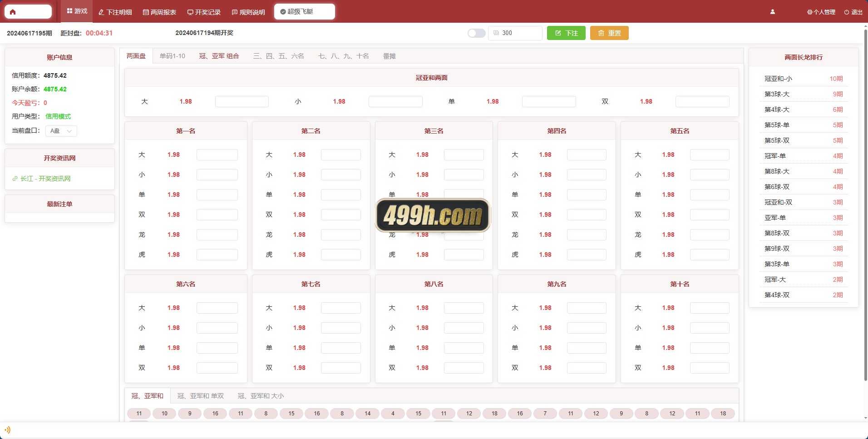Open 规则说明 rules page
This screenshot has height=439, width=868.
click(248, 12)
